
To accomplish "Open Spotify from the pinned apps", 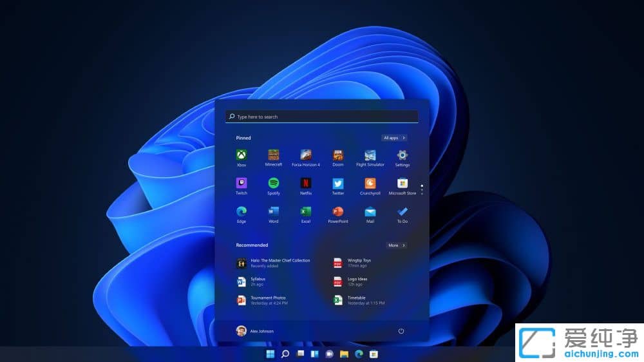I will (274, 184).
